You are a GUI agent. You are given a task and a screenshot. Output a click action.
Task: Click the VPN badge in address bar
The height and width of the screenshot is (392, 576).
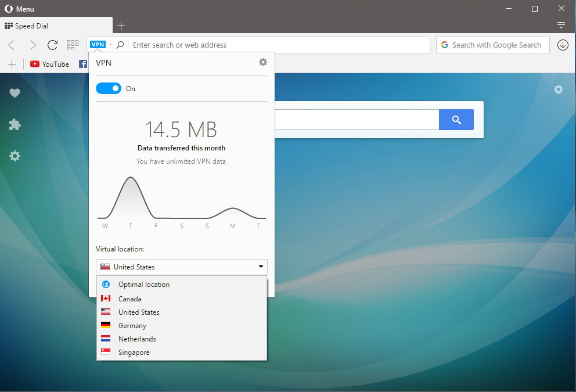pyautogui.click(x=98, y=45)
